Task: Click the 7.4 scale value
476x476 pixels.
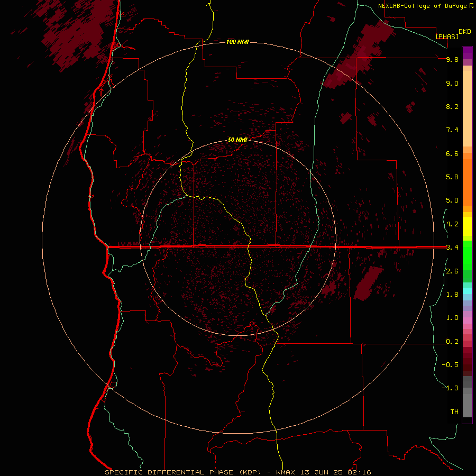Action: tap(452, 130)
